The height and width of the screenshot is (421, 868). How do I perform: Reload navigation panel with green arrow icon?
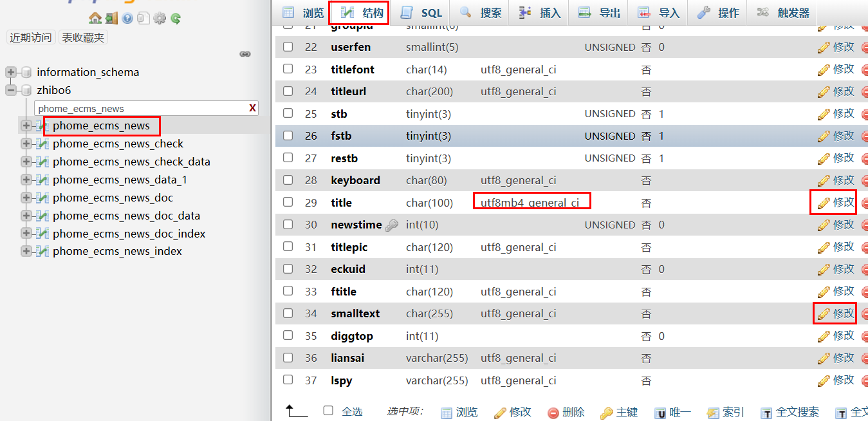pos(175,18)
